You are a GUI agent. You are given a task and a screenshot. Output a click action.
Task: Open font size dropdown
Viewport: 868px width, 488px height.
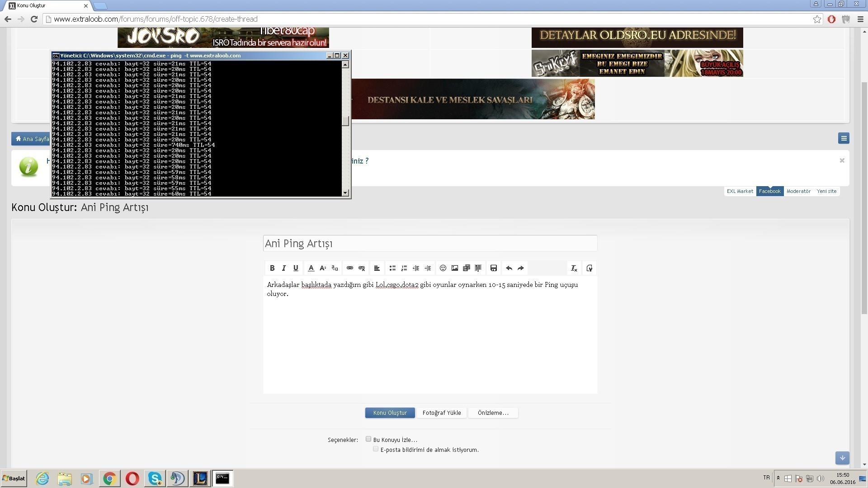click(323, 268)
